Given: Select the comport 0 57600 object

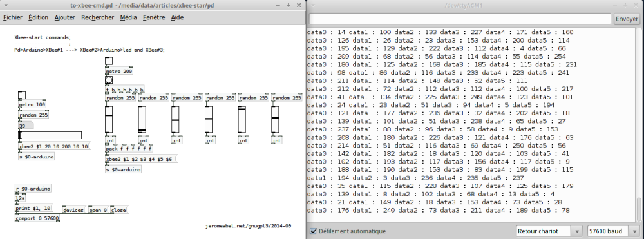Looking at the screenshot, I should click(x=37, y=218).
